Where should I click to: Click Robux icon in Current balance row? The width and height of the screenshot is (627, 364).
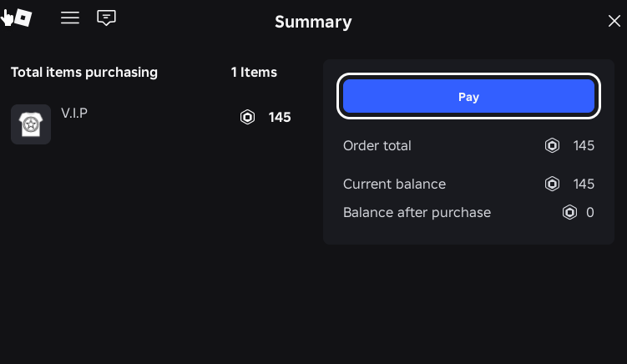click(x=552, y=184)
